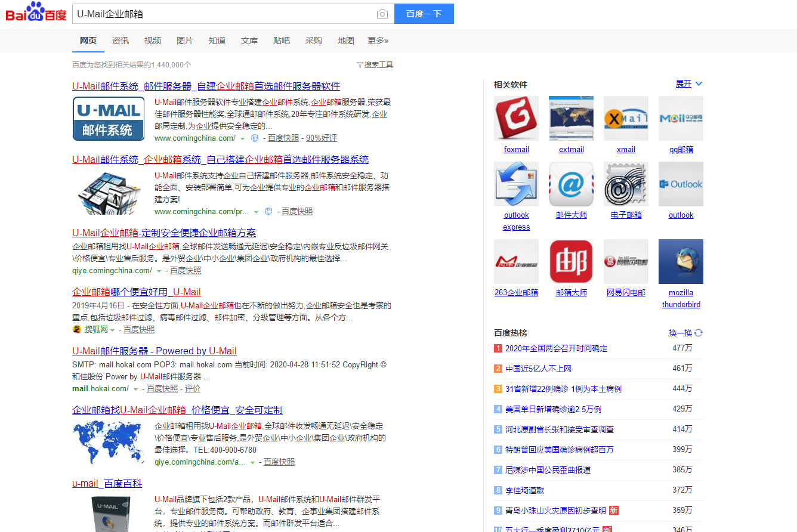
Task: Expand arrow next to comingchina.com/pr... URL
Action: pos(256,212)
